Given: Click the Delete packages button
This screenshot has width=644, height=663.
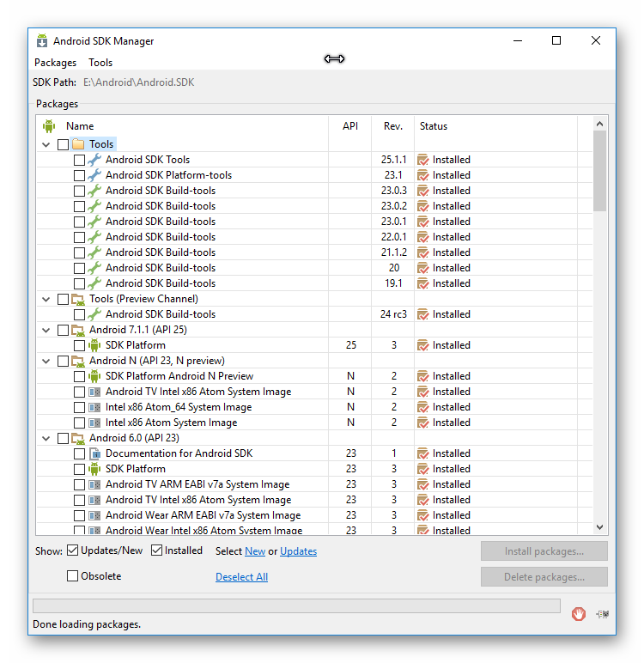Looking at the screenshot, I should tap(544, 577).
